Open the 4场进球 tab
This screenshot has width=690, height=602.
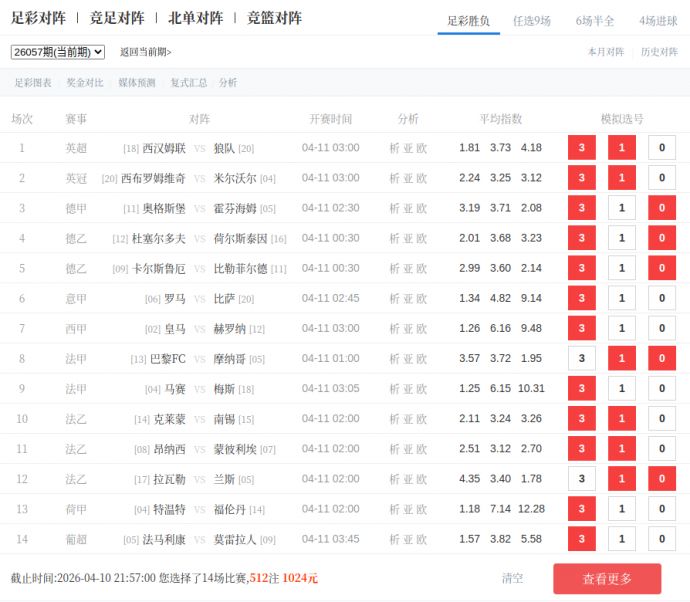(658, 20)
